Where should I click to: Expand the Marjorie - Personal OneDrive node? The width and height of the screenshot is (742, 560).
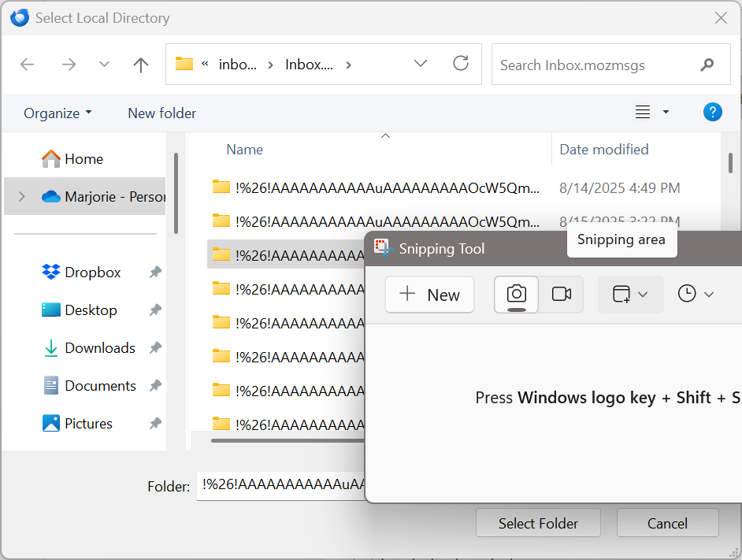(x=21, y=197)
